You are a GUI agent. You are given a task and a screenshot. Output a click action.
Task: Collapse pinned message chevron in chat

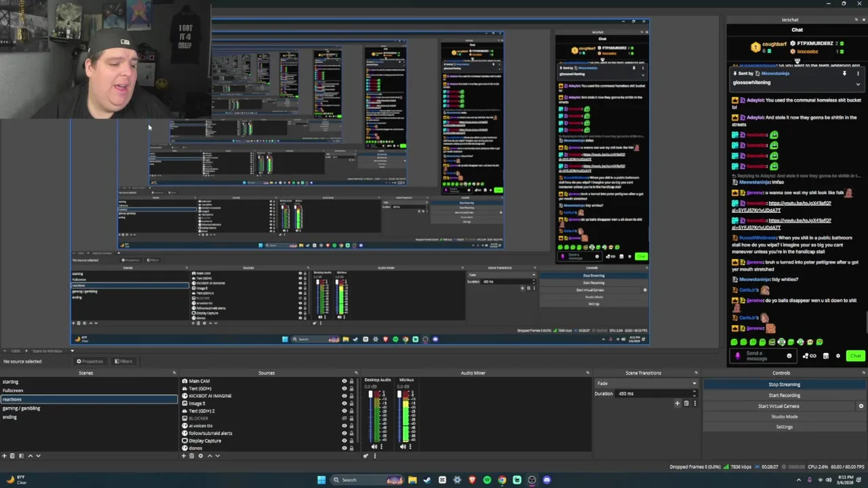pos(858,84)
